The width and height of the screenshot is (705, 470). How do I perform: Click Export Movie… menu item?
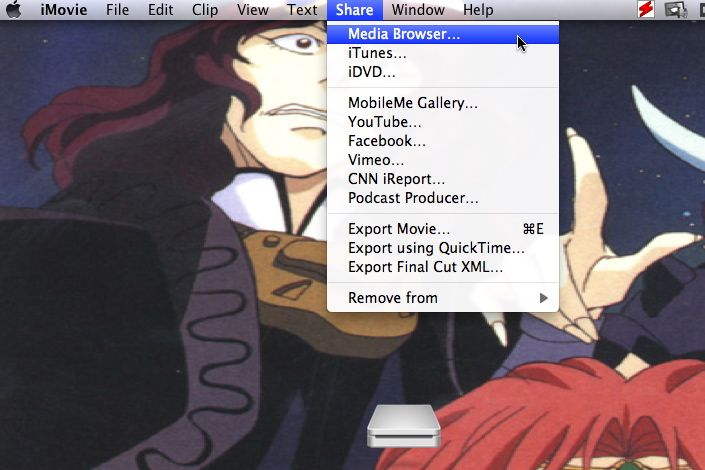click(x=443, y=229)
